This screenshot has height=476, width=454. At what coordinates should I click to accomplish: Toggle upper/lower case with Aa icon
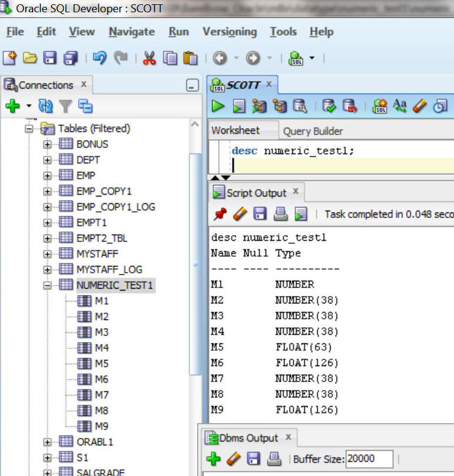[x=400, y=106]
